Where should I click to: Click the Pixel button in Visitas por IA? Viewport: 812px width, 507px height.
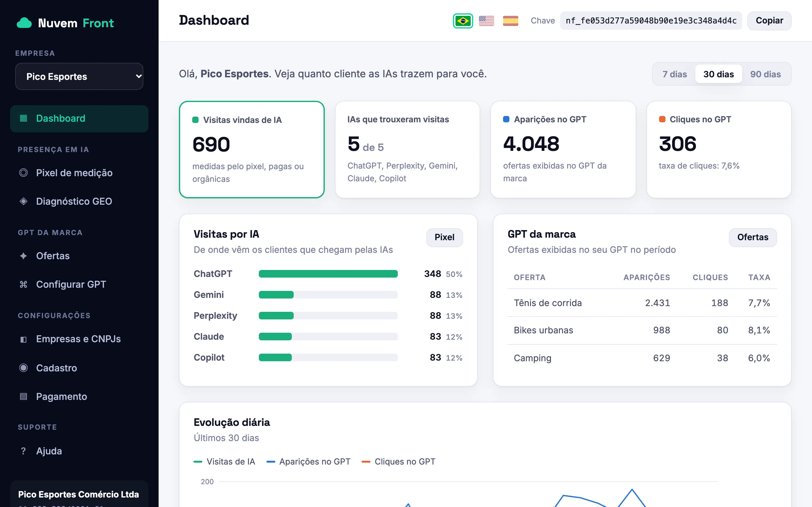click(444, 237)
